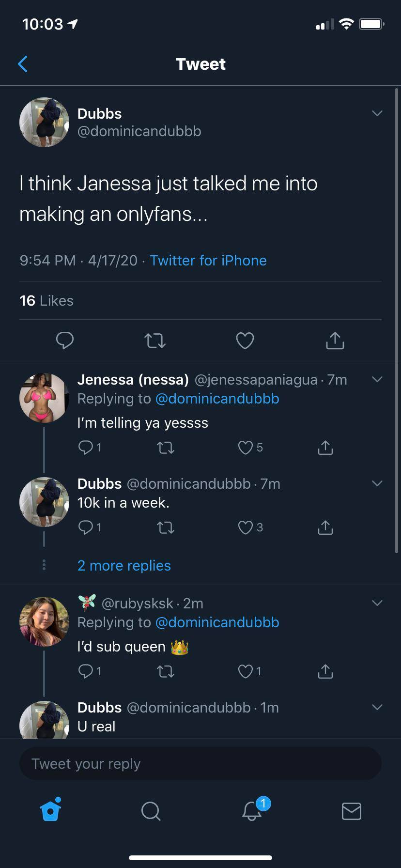401x868 pixels.
Task: Open the Notifications tab
Action: (x=252, y=810)
